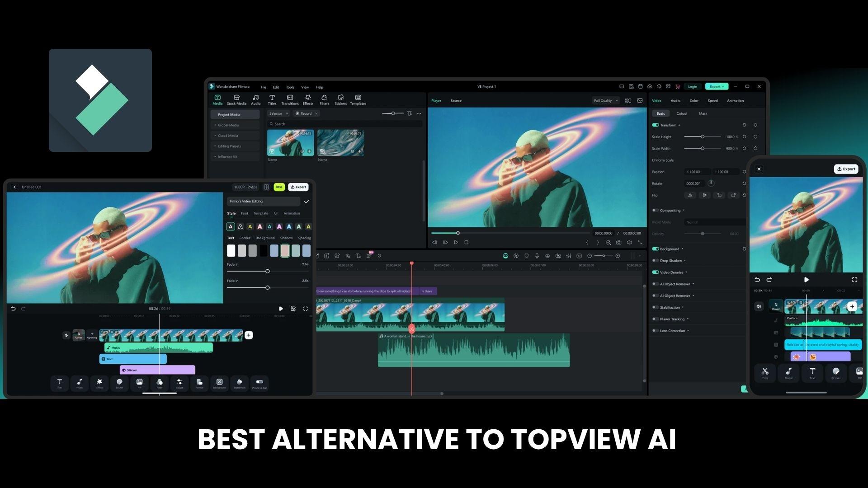The width and height of the screenshot is (868, 488).
Task: Click the Export button on the tablet editor
Action: click(298, 187)
